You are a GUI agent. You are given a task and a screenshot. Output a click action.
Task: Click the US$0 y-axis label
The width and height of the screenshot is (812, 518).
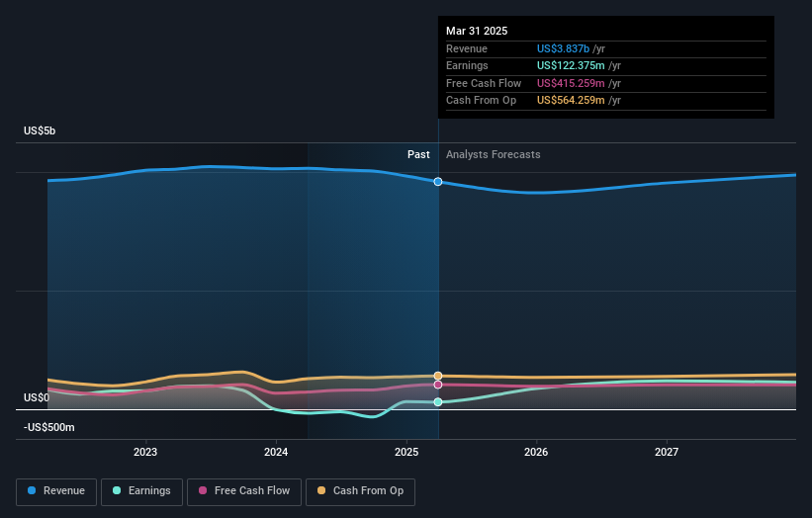click(x=37, y=398)
